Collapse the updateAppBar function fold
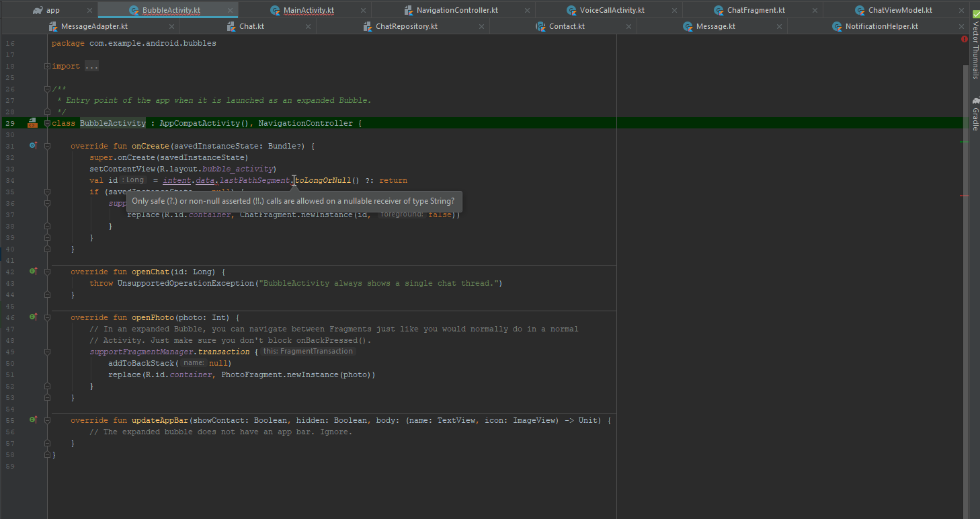Viewport: 980px width, 519px height. [47, 420]
